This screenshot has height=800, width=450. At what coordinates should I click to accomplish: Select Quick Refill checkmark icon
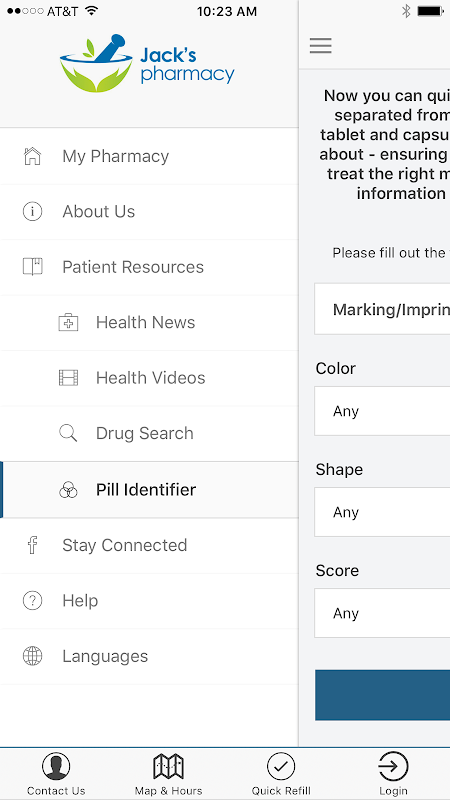tap(281, 766)
